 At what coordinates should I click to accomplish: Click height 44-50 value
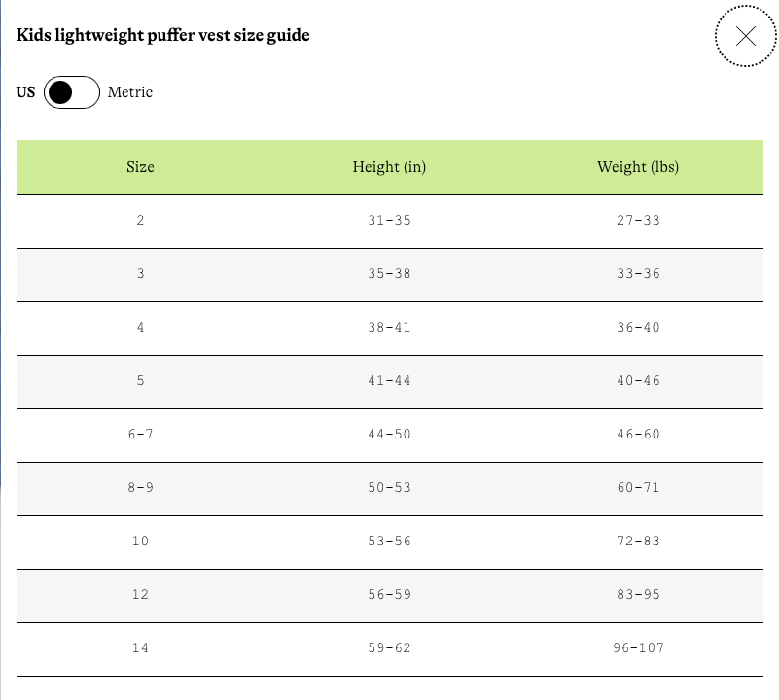coord(389,435)
